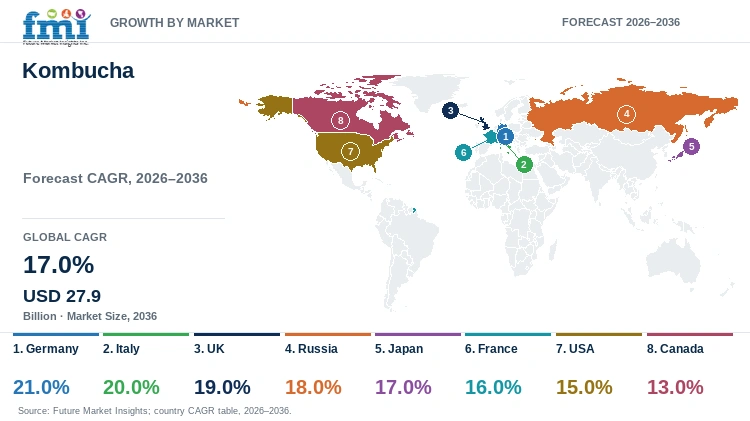Image resolution: width=750 pixels, height=421 pixels.
Task: Click the navy color bar above UK
Action: 237,334
